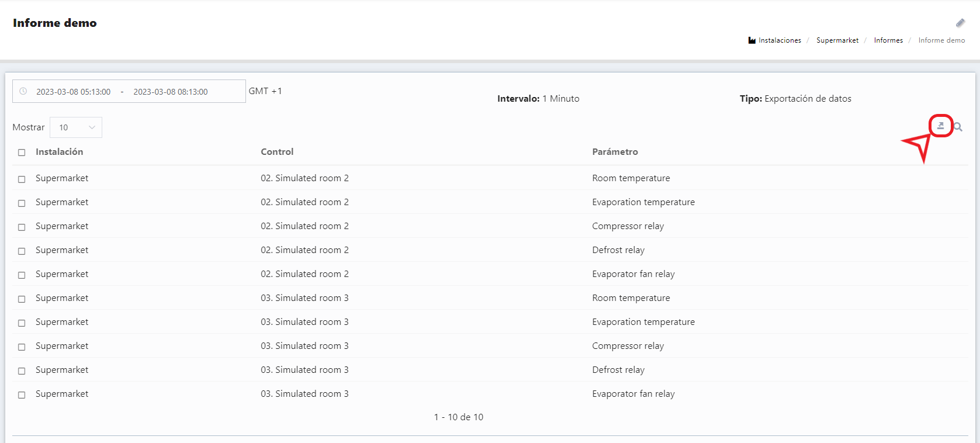Toggle the select-all checkbox in the table header
980x443 pixels.
coord(22,153)
